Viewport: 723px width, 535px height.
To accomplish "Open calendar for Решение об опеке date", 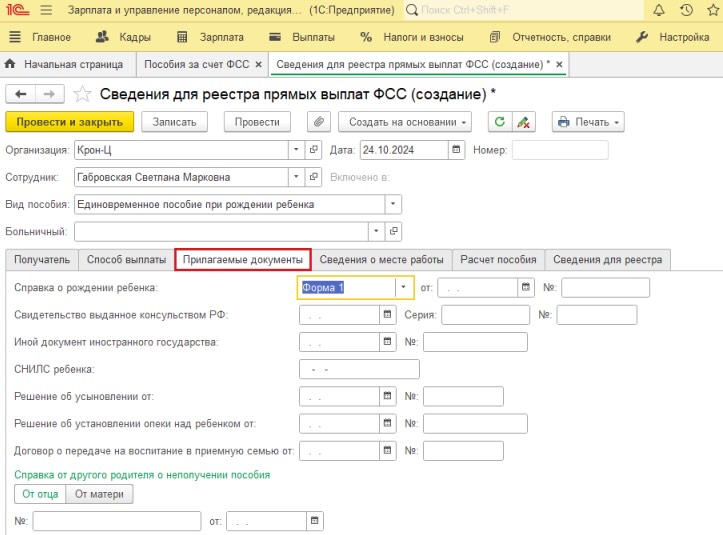I will (387, 423).
